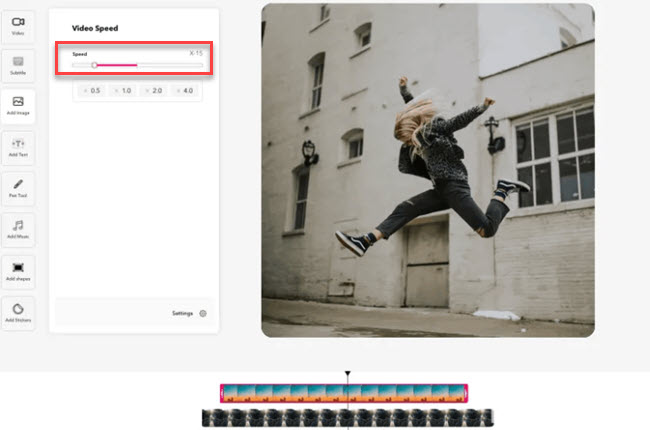Set speed preset to x0.5
This screenshot has width=650, height=430.
click(x=92, y=90)
